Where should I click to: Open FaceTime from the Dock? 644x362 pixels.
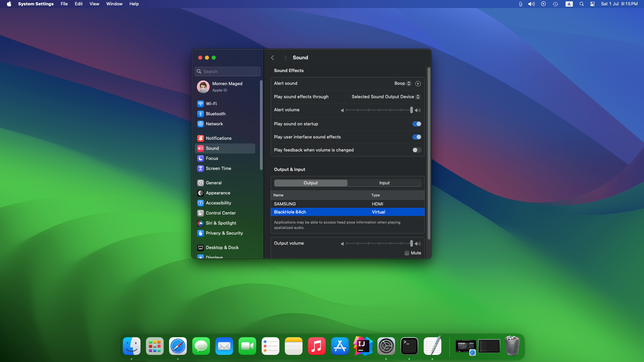point(247,346)
